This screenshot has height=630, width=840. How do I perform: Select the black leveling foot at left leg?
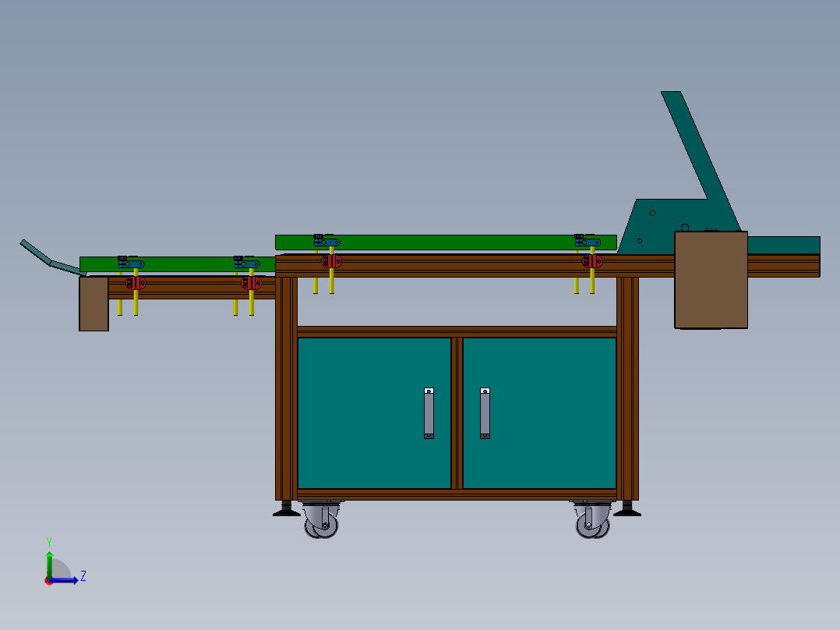tap(287, 509)
